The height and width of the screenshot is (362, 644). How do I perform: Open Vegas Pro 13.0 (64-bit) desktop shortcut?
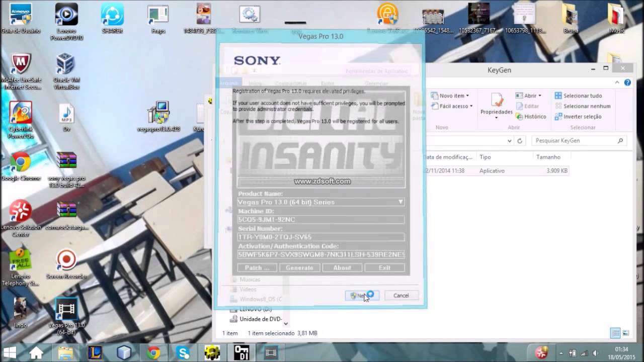coord(66,317)
